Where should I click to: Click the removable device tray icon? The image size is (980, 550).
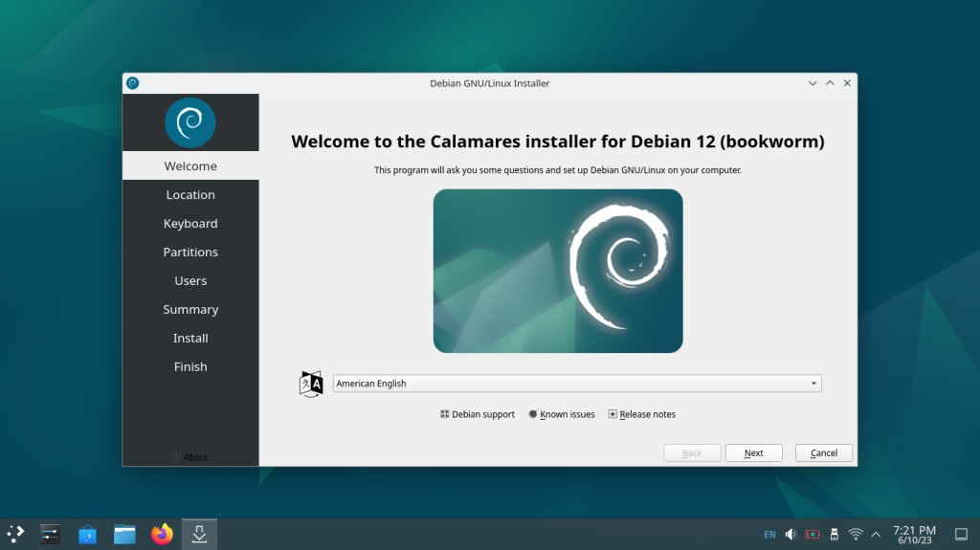click(x=834, y=534)
